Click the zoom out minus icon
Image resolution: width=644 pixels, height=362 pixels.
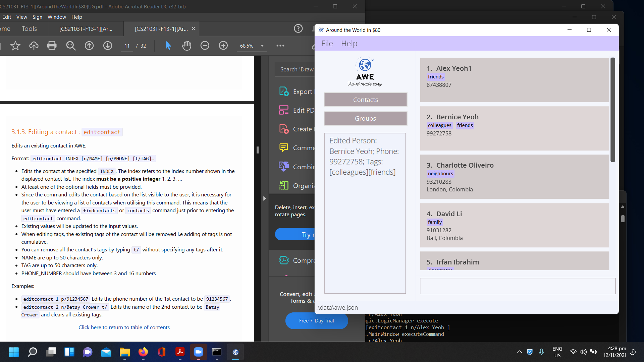pyautogui.click(x=205, y=46)
